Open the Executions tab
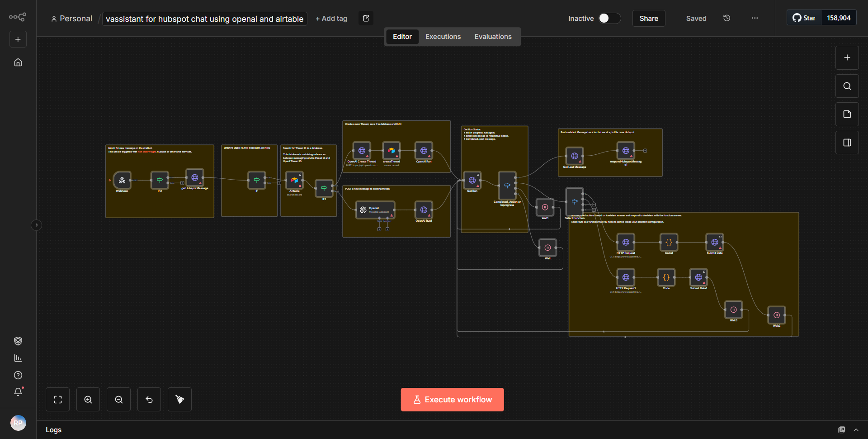Viewport: 868px width, 439px height. pyautogui.click(x=443, y=36)
